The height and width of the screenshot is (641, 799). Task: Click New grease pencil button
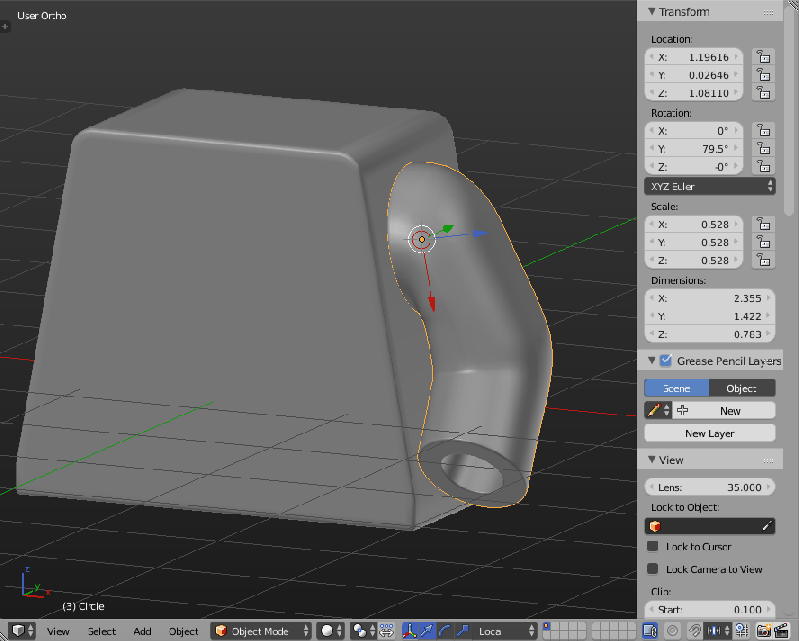point(724,411)
